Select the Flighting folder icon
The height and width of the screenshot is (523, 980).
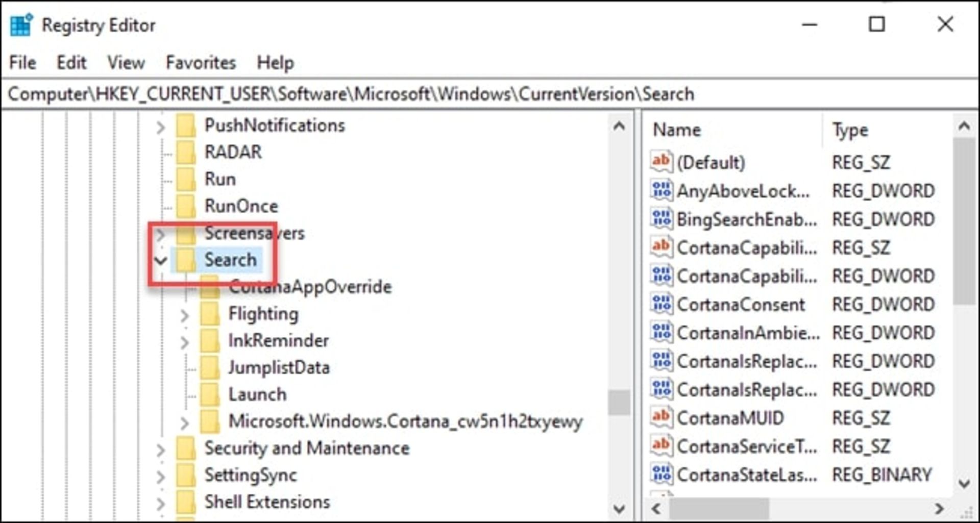click(210, 314)
